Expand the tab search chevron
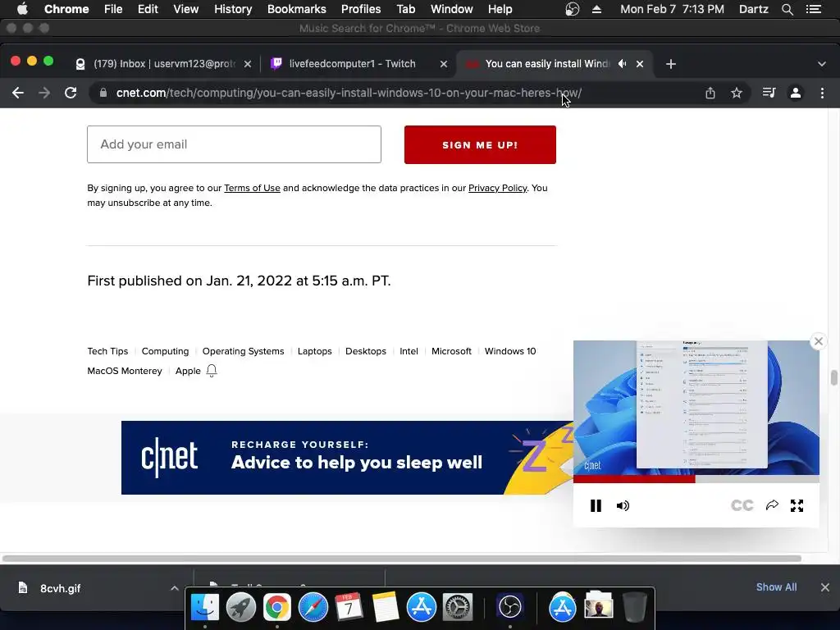This screenshot has height=630, width=840. [822, 64]
